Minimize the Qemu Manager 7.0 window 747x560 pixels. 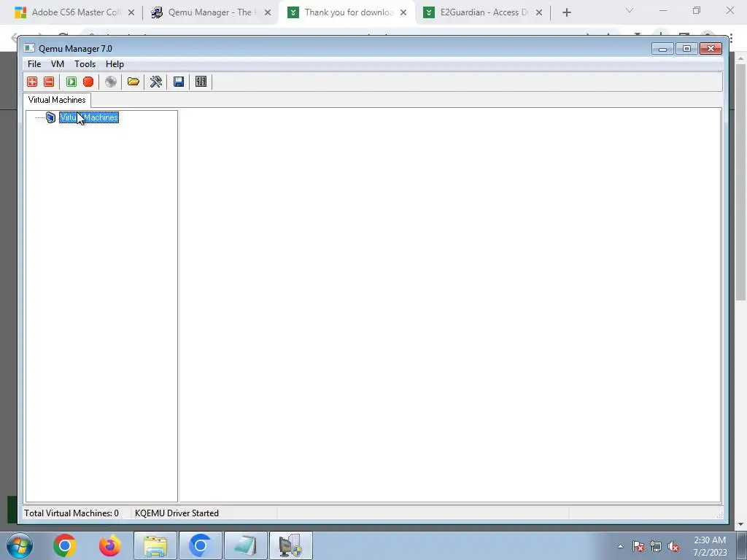tap(662, 49)
